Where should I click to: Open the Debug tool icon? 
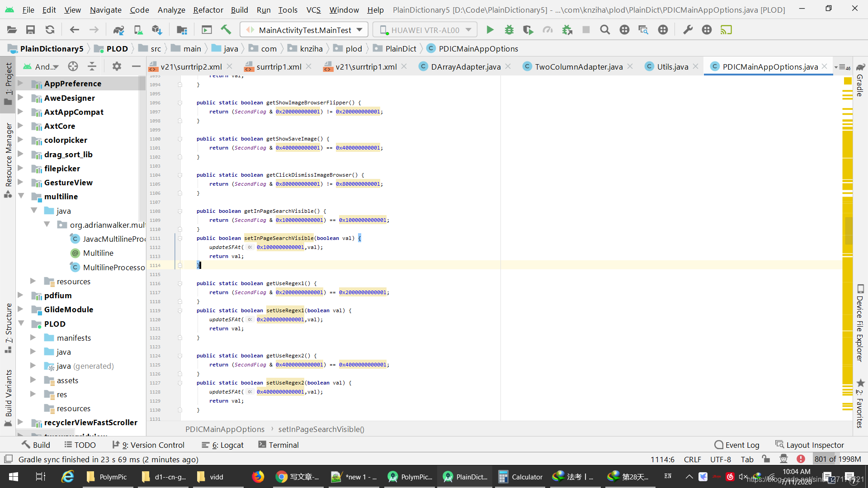(x=509, y=30)
